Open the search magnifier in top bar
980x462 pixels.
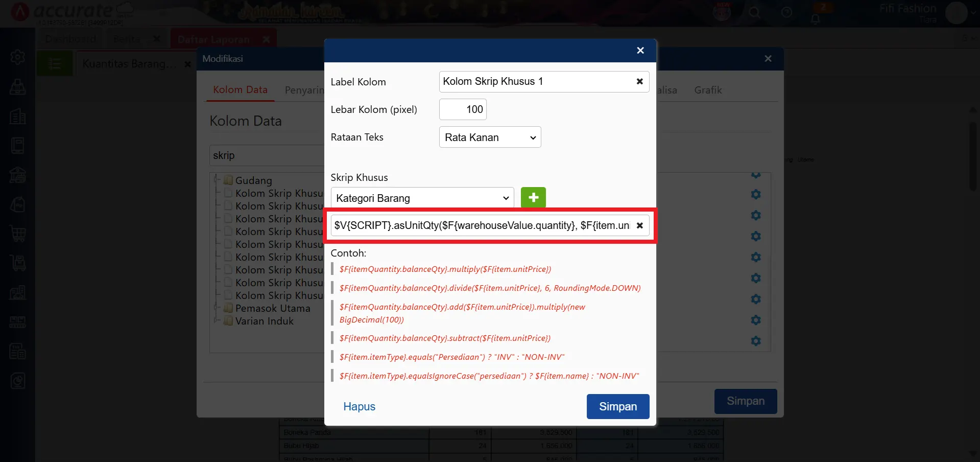(754, 13)
